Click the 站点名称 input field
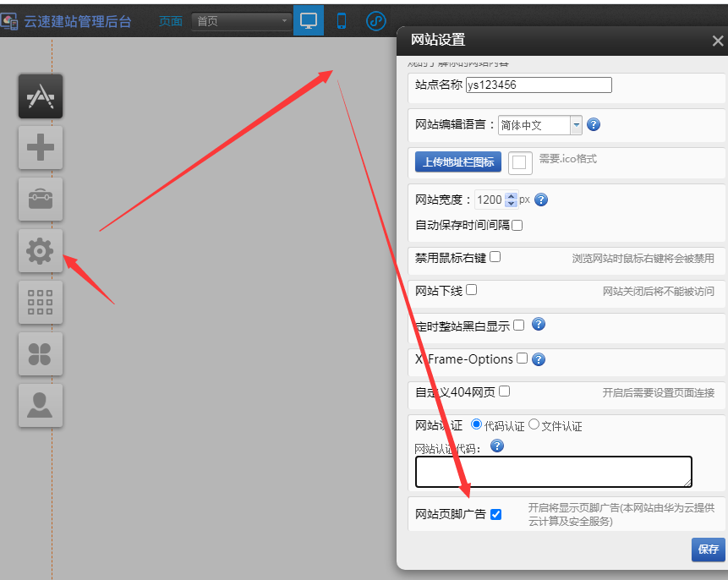 539,85
